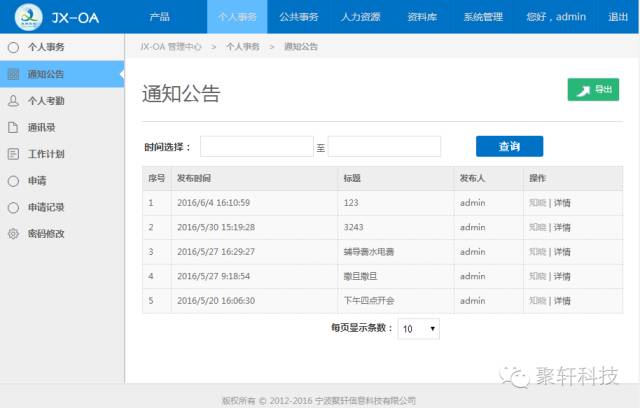
Task: Click the 申请 circle icon
Action: click(x=13, y=181)
